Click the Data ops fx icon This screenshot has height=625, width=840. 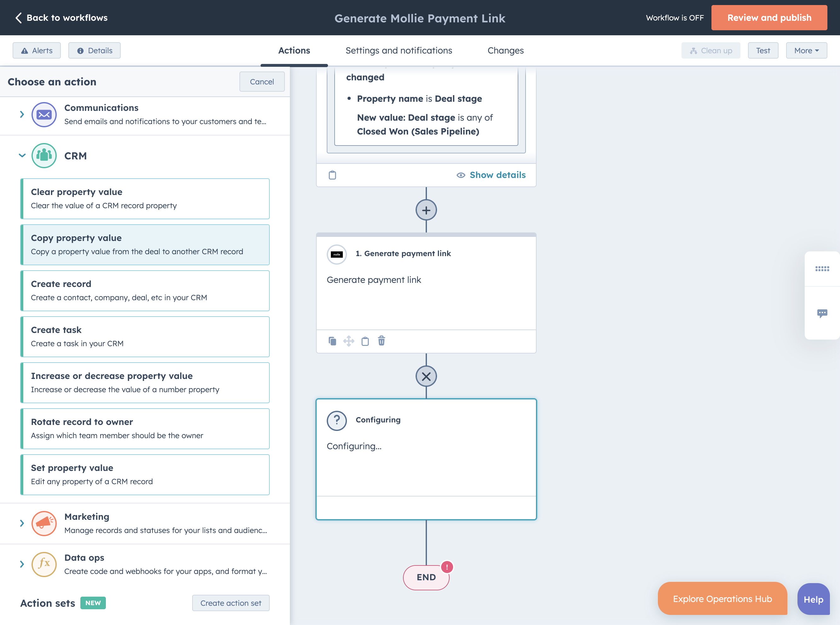tap(44, 565)
